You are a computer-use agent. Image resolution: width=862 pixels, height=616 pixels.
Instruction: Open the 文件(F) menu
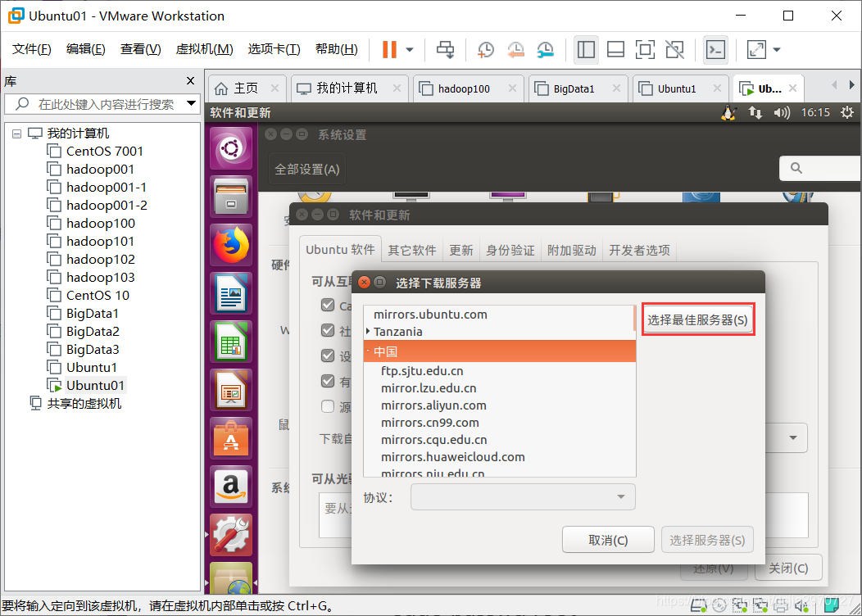point(32,49)
